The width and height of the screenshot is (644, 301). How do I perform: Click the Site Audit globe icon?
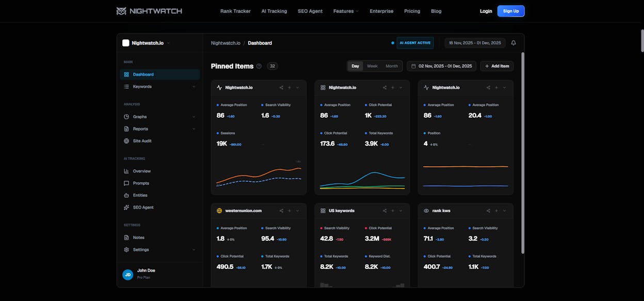[126, 141]
